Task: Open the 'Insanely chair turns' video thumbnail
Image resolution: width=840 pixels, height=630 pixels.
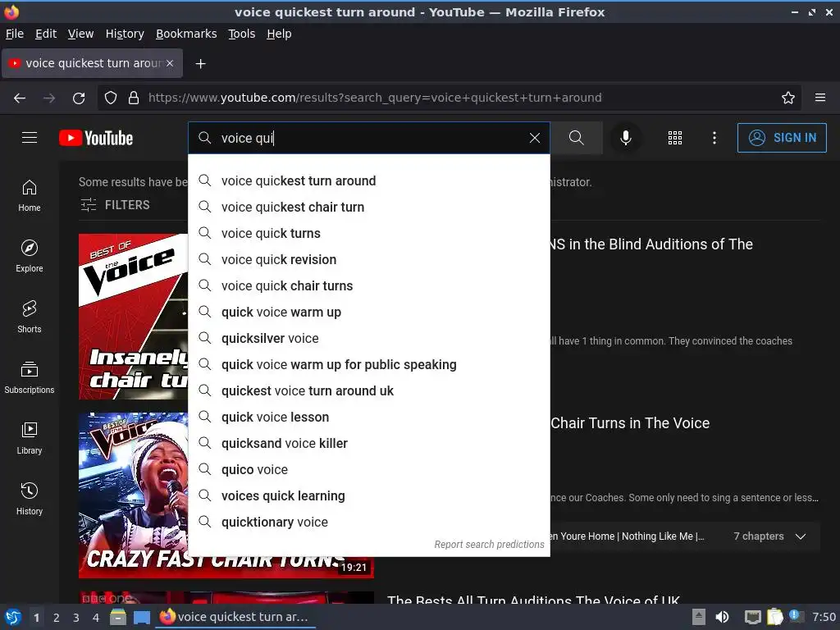Action: pos(134,316)
